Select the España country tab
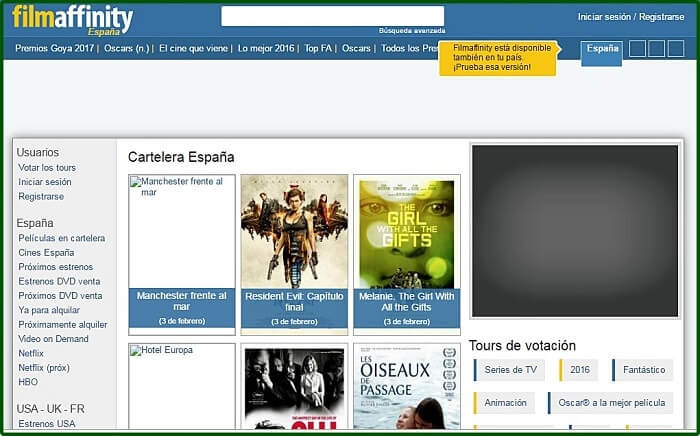Screen dimensions: 700x436 (x=602, y=48)
